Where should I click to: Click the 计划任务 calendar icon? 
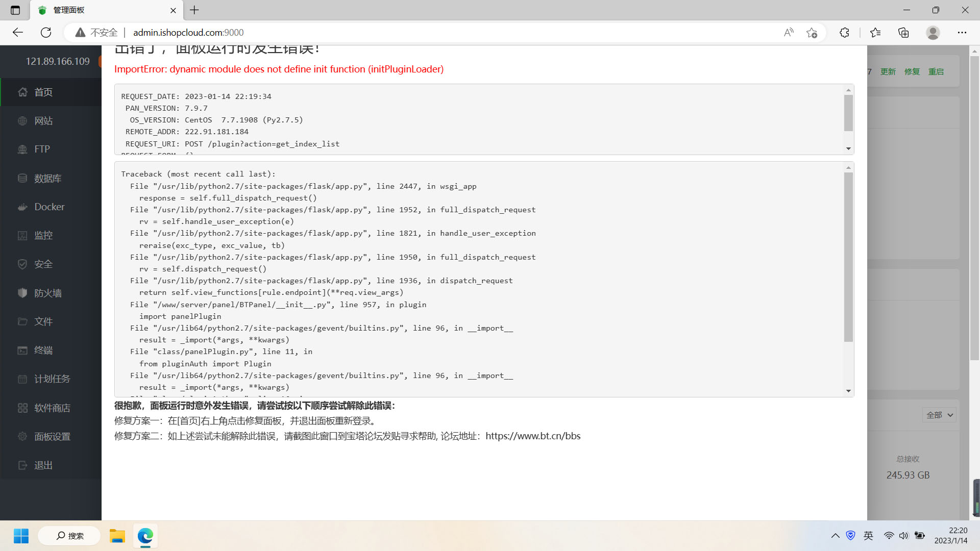pyautogui.click(x=22, y=379)
